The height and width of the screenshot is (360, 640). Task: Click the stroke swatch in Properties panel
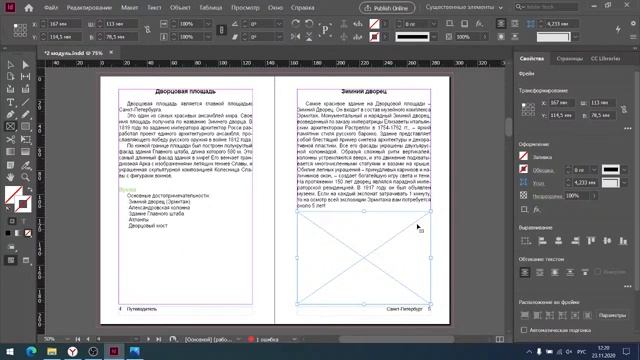(x=524, y=169)
